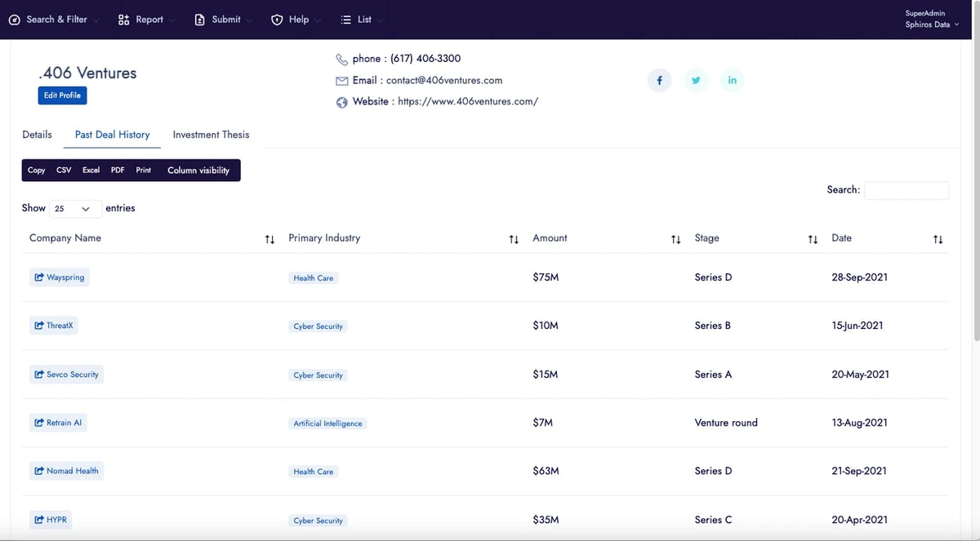Expand the Help menu chevron

pos(318,20)
